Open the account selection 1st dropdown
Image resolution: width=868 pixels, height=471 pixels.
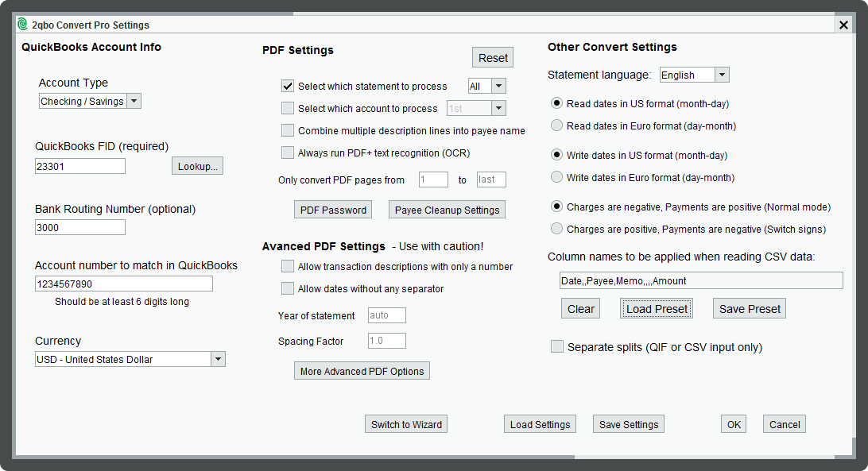[x=498, y=108]
